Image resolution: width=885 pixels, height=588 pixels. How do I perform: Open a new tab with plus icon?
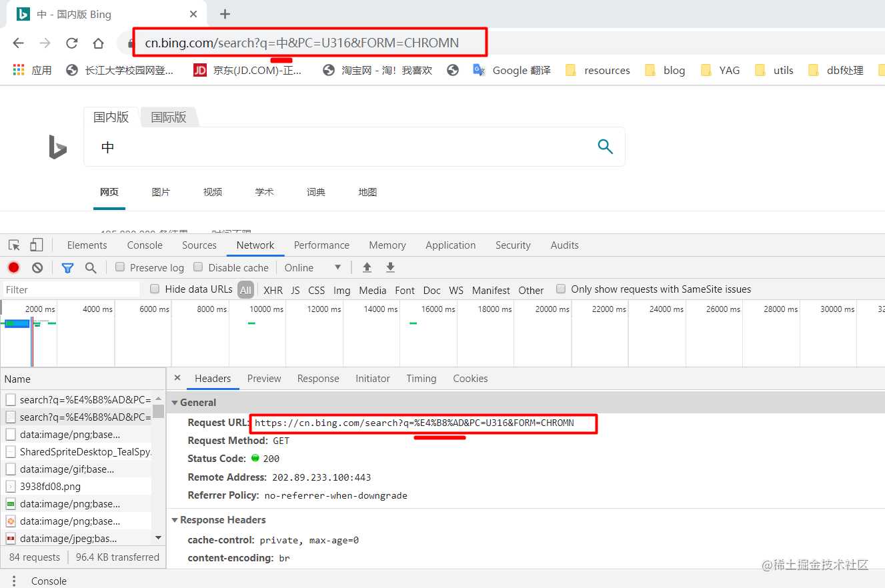[x=225, y=14]
